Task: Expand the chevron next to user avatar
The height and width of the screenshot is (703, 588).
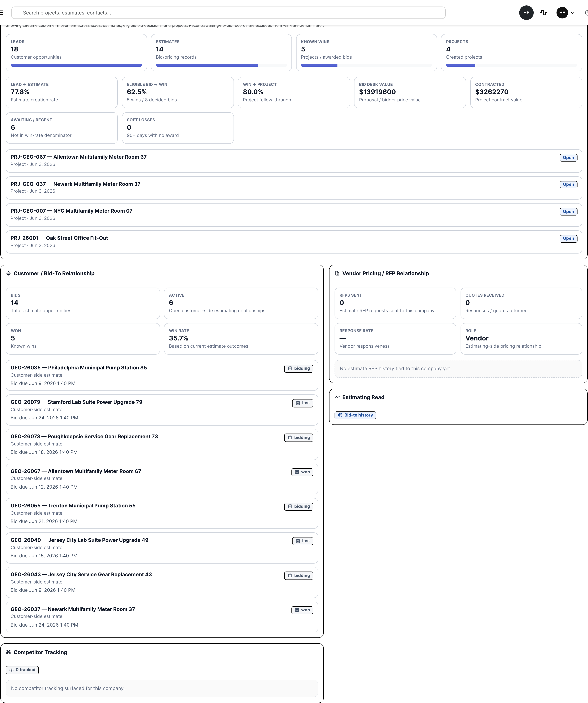Action: [573, 13]
